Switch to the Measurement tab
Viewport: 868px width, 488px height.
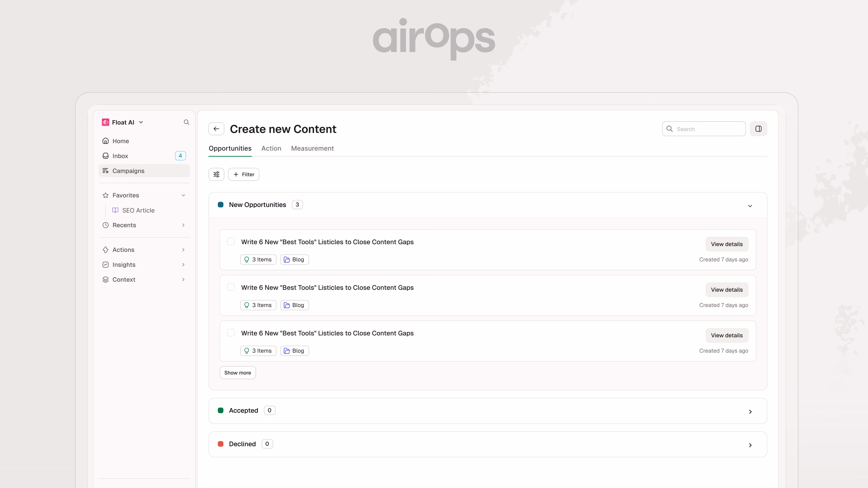tap(312, 148)
